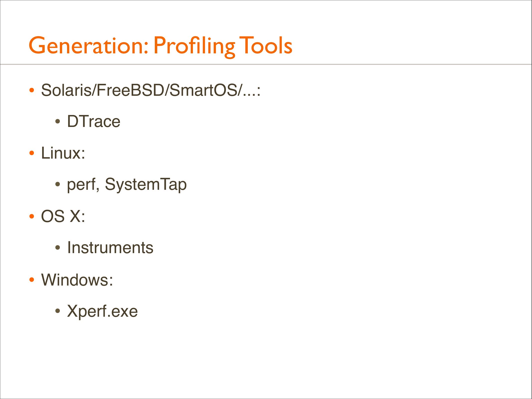Viewport: 532px width, 399px height.
Task: Click the "Linux:" bullet text
Action: pyautogui.click(x=63, y=153)
